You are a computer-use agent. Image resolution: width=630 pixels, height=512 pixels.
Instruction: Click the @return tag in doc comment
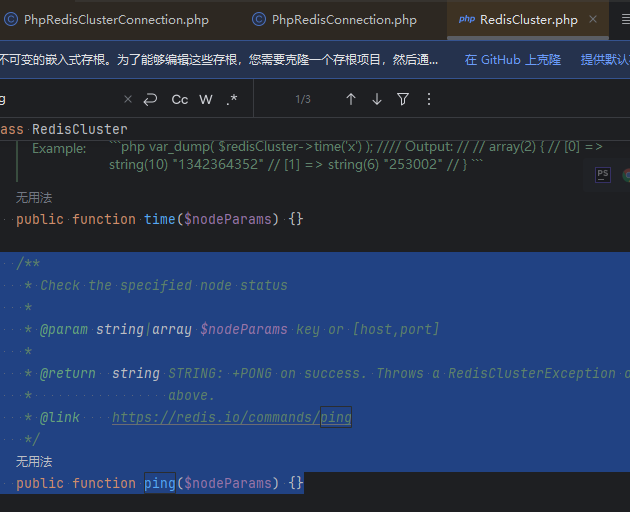tap(68, 373)
